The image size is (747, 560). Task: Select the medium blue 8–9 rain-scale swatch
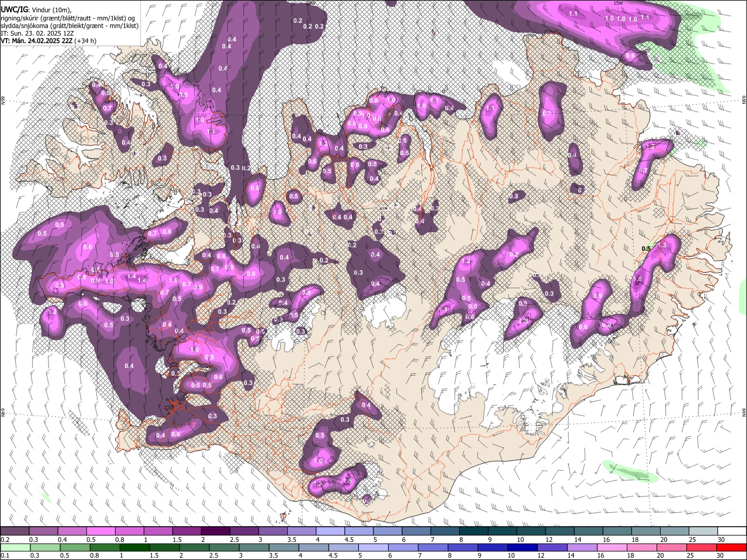point(462,547)
